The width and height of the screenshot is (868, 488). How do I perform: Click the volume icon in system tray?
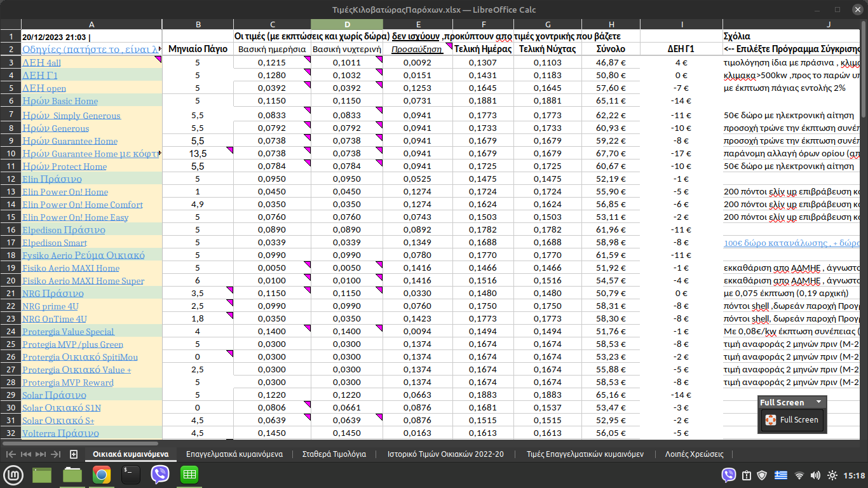(x=815, y=475)
